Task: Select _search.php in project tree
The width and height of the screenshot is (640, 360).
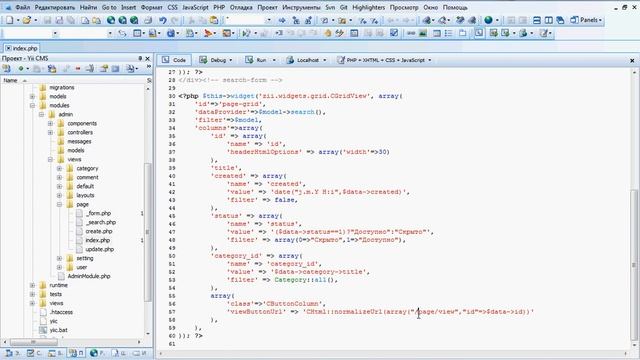Action: pyautogui.click(x=101, y=222)
